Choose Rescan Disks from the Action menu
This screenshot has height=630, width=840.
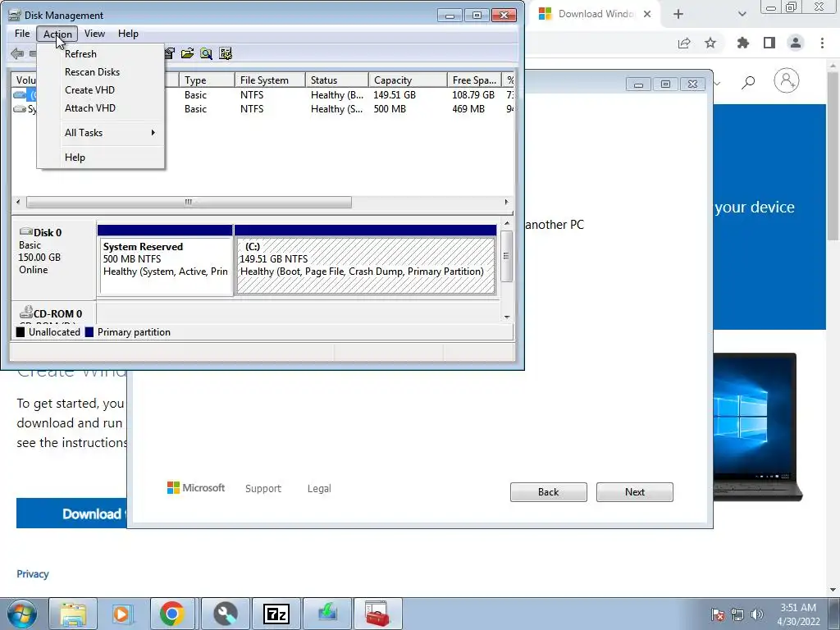(x=101, y=72)
